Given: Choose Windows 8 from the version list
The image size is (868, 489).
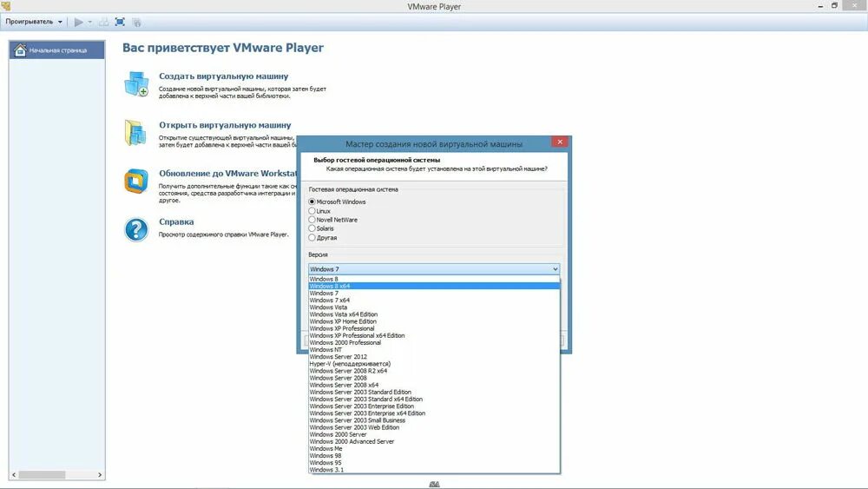Looking at the screenshot, I should pos(434,279).
